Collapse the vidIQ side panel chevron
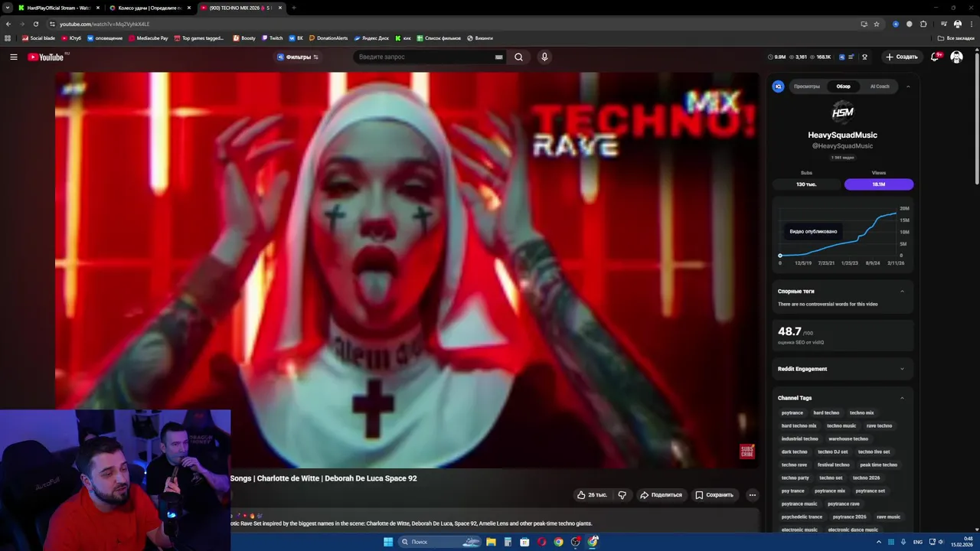The height and width of the screenshot is (551, 980). [x=908, y=86]
